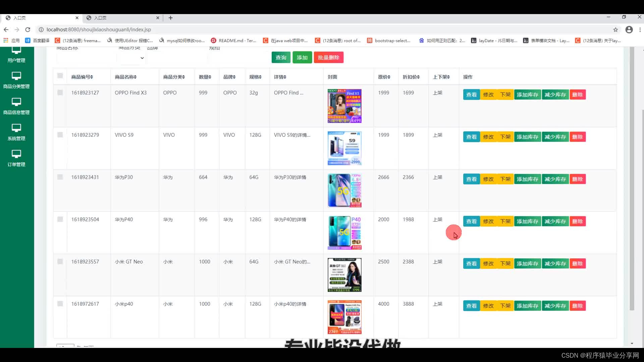The image size is (644, 362).
Task: Click 添加库存 for the VIVO S9 row
Action: pyautogui.click(x=527, y=137)
